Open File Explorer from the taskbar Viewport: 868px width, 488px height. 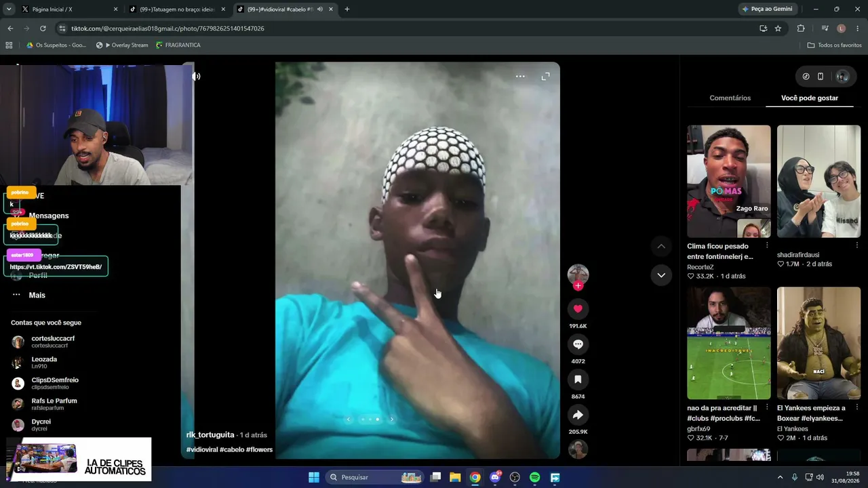[x=455, y=477]
